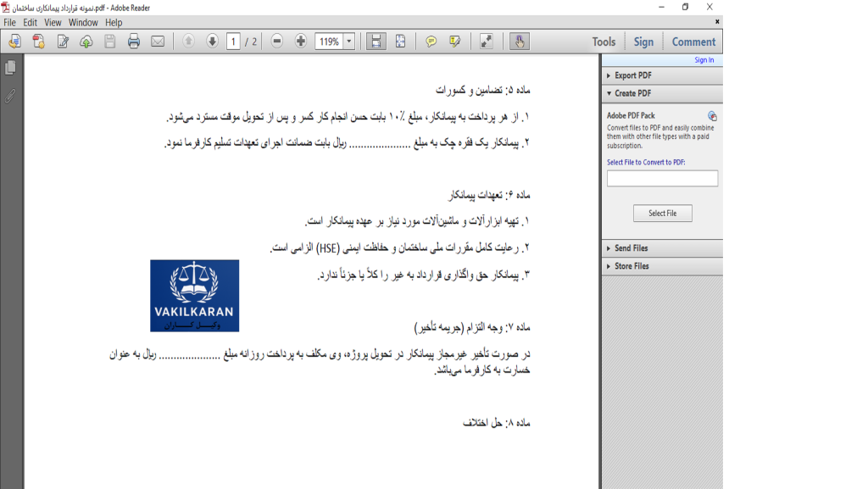Viewport: 868px width, 489px height.
Task: Click the zoom out minus button
Action: (x=277, y=42)
